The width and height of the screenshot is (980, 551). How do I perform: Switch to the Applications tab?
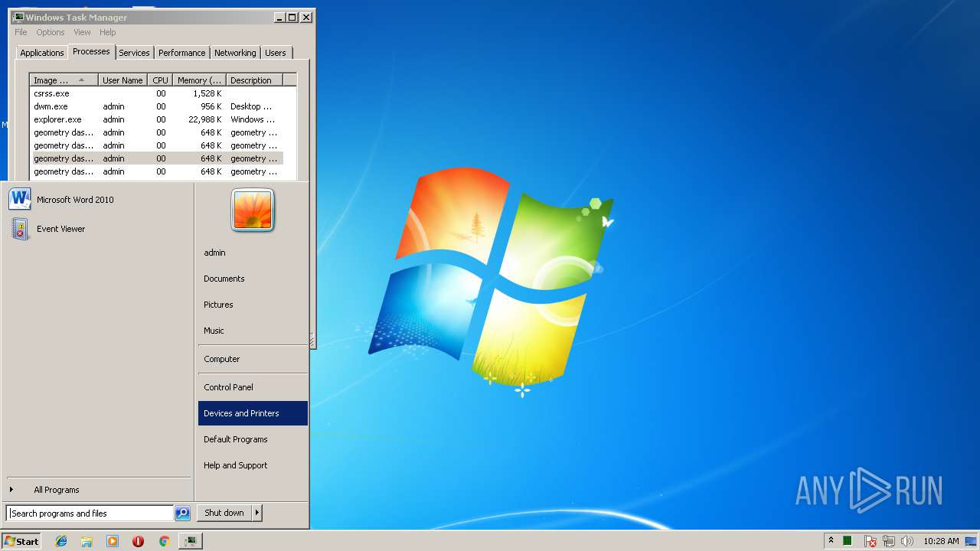[x=41, y=53]
